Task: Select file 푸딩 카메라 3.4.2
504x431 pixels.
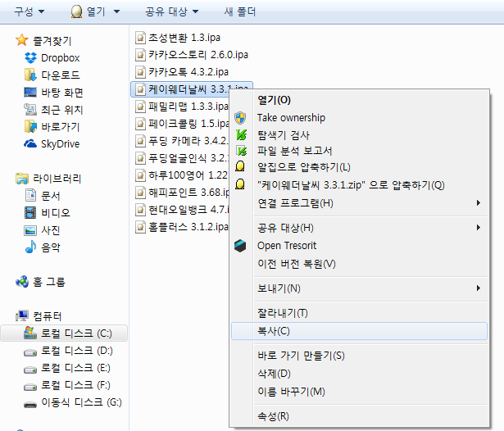Action: click(182, 141)
